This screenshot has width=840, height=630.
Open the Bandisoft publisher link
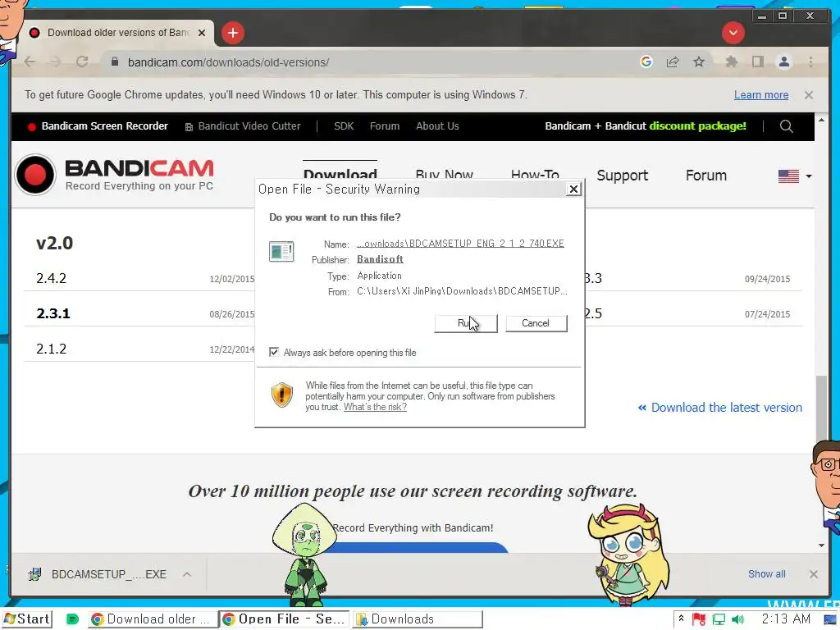380,259
